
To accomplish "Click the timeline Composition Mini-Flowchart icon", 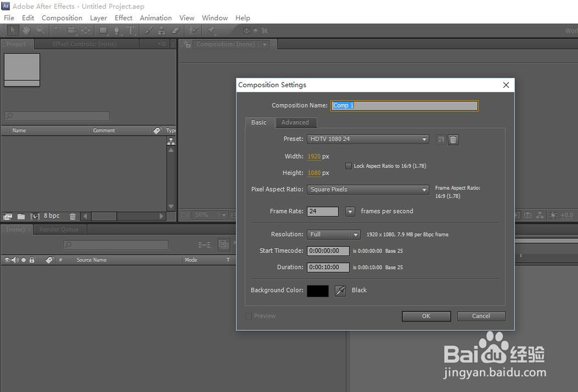I will pyautogui.click(x=205, y=244).
